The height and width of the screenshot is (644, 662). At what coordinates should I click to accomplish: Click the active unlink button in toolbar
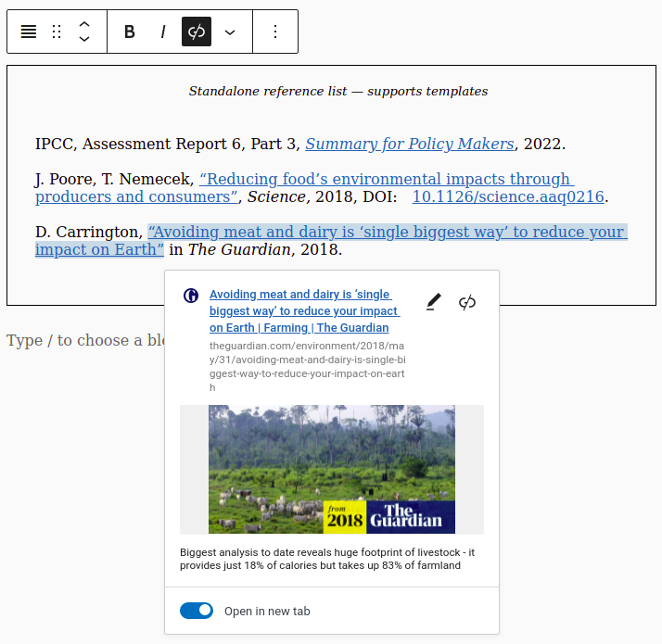pyautogui.click(x=197, y=32)
